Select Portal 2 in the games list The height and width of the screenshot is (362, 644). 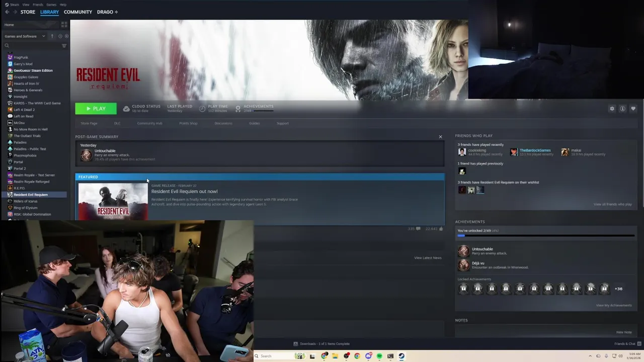[x=20, y=168]
